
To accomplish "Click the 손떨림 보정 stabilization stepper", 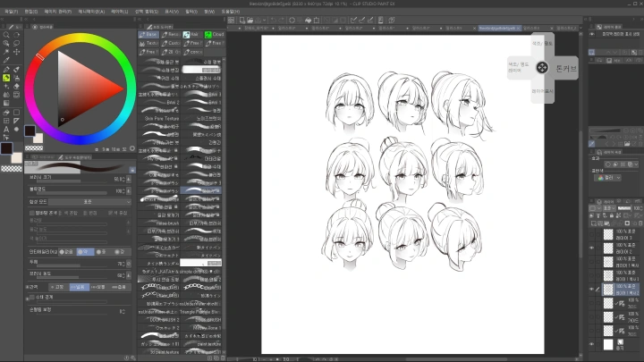I will point(123,312).
